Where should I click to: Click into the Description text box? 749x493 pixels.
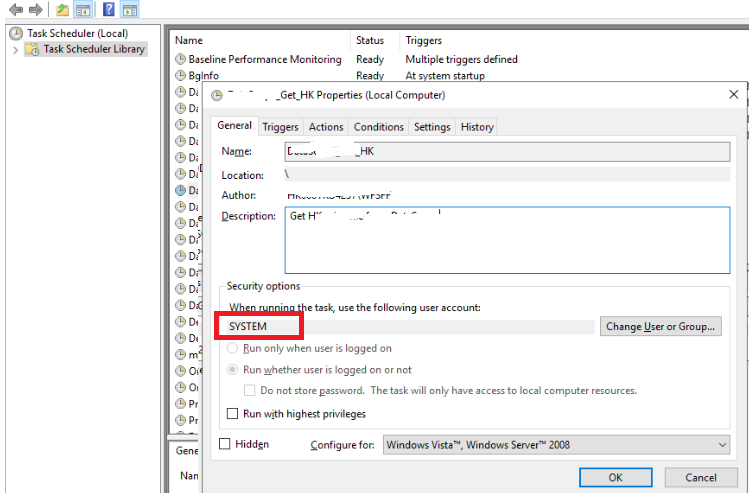coord(507,240)
